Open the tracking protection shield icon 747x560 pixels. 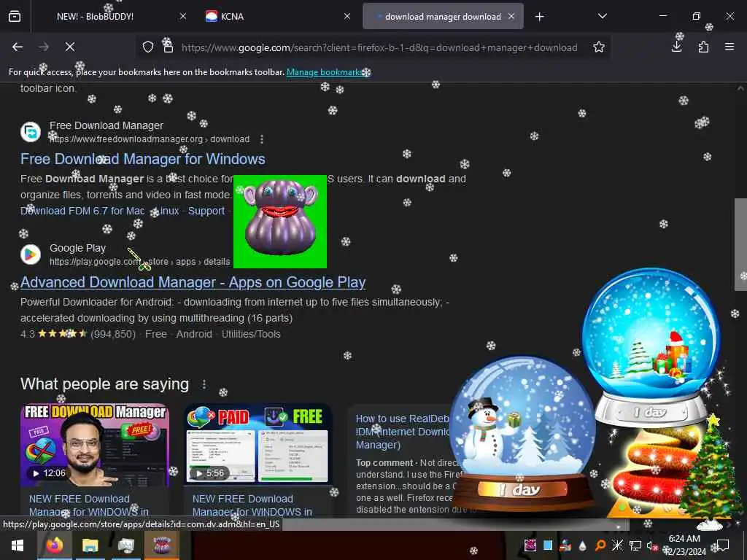tap(148, 47)
